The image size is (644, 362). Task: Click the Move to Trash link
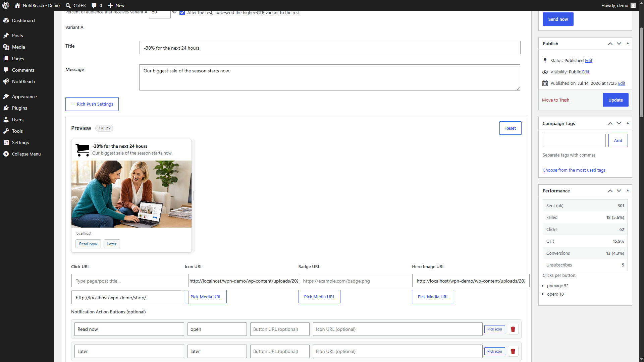pos(555,100)
